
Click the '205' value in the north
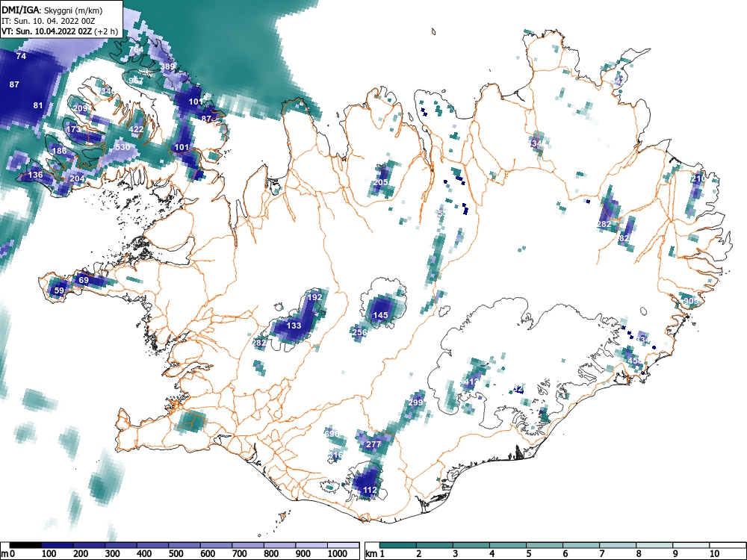pyautogui.click(x=380, y=182)
